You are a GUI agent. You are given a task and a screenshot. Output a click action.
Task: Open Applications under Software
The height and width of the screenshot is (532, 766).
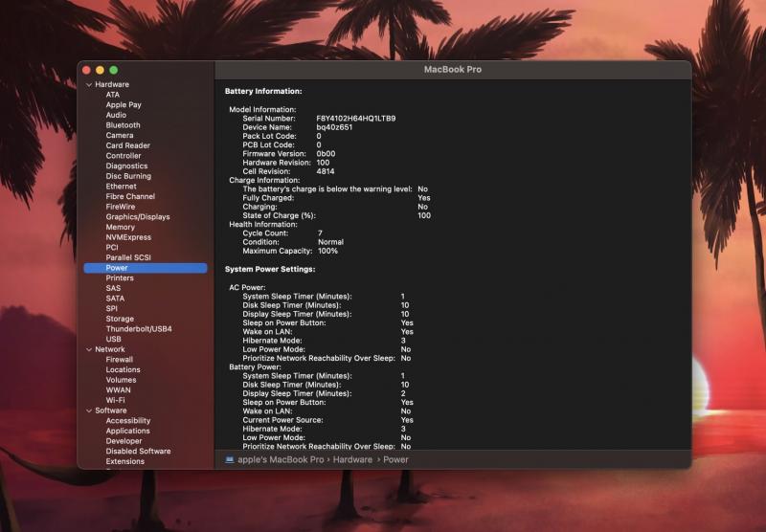[x=128, y=431]
